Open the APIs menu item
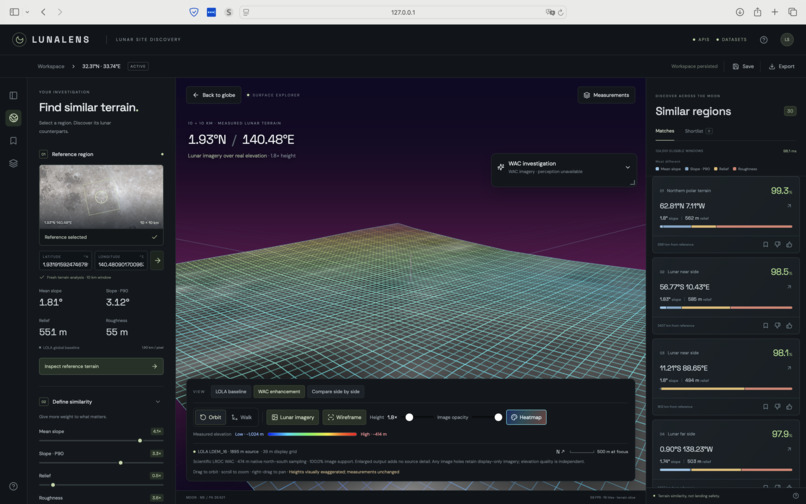The image size is (806, 504). coord(701,40)
